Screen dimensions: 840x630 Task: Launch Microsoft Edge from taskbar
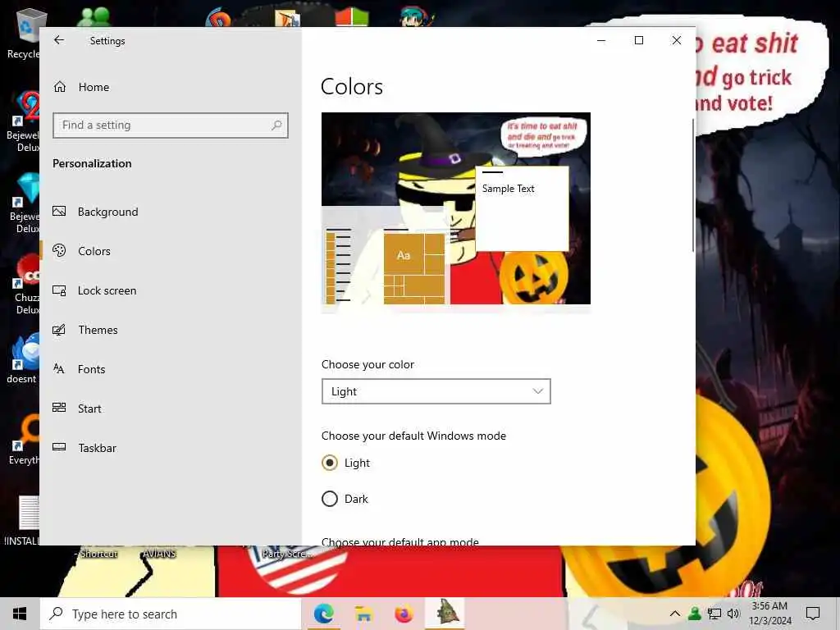point(323,614)
